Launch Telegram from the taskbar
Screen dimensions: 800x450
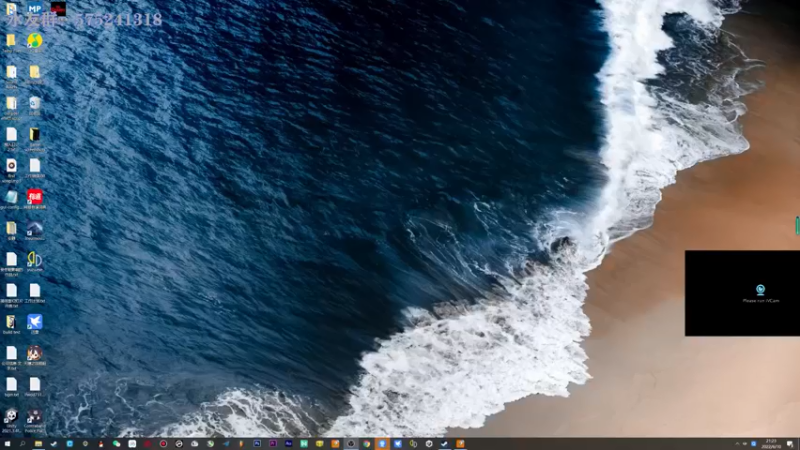226,444
